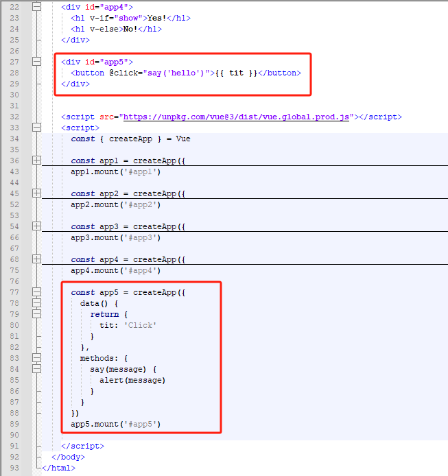This screenshot has width=448, height=476.
Task: Expand the folded app4 createApp block
Action: [x=37, y=259]
